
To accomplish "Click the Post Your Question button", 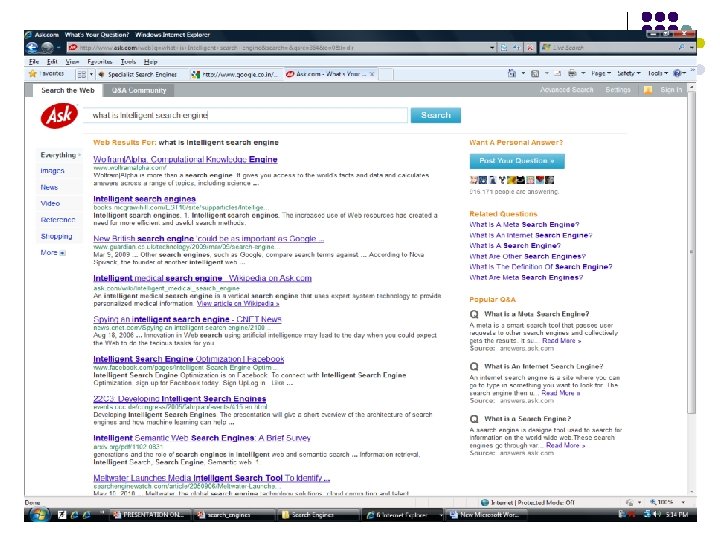I will [x=517, y=161].
